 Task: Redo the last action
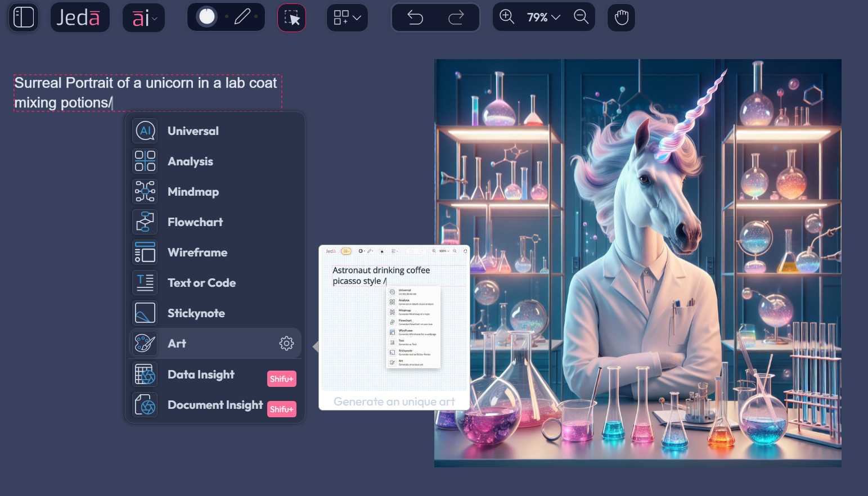tap(456, 17)
